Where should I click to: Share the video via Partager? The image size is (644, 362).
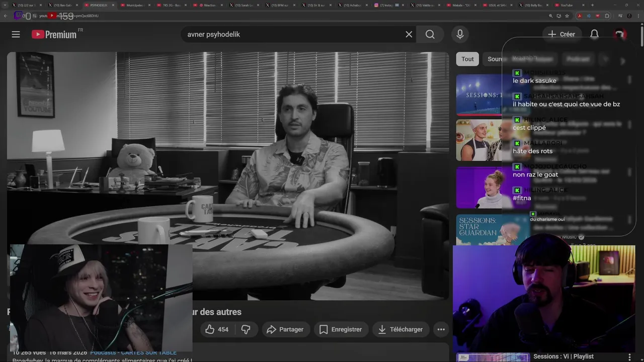point(285,329)
